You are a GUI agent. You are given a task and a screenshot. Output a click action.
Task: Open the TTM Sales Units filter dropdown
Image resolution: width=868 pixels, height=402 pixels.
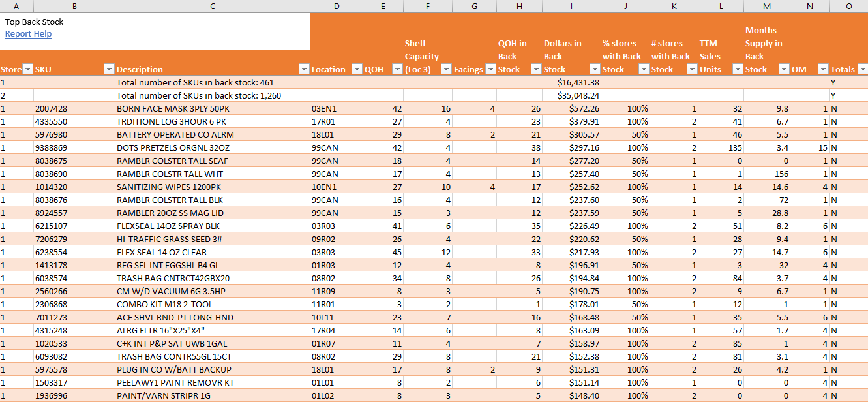738,69
